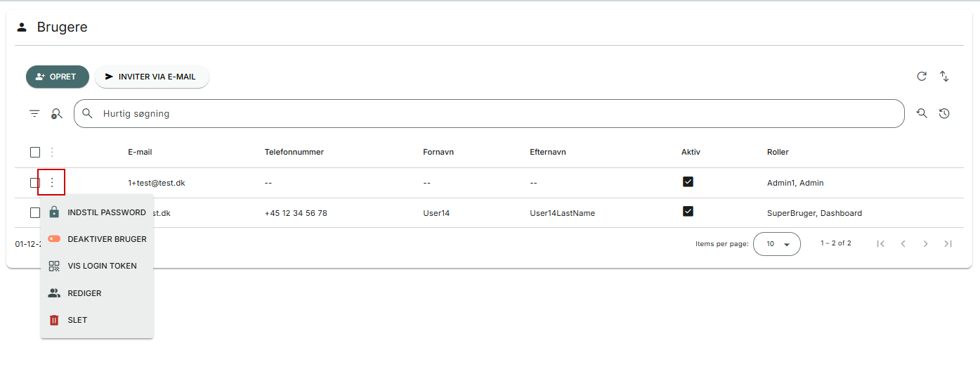Focus the Hurtig søgning search field

point(492,113)
